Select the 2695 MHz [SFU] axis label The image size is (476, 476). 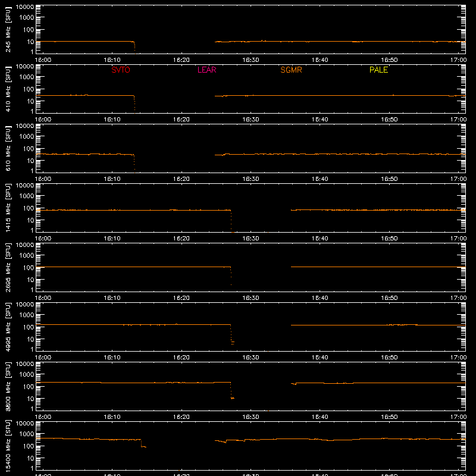[8, 267]
